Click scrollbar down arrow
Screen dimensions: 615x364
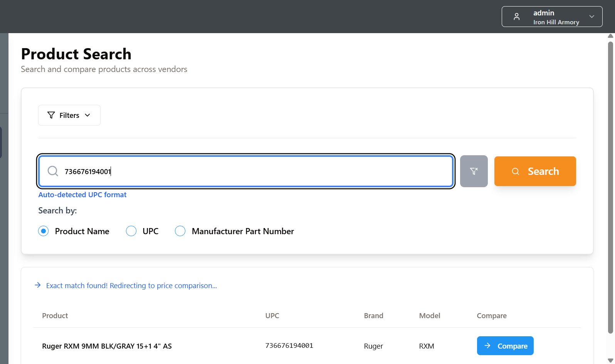[x=610, y=361]
